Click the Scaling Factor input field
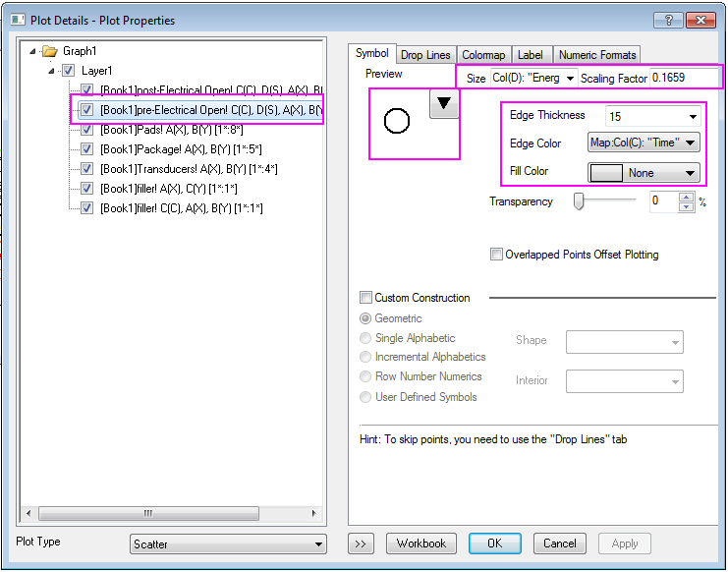Screen dimensions: 728x572 pos(684,78)
